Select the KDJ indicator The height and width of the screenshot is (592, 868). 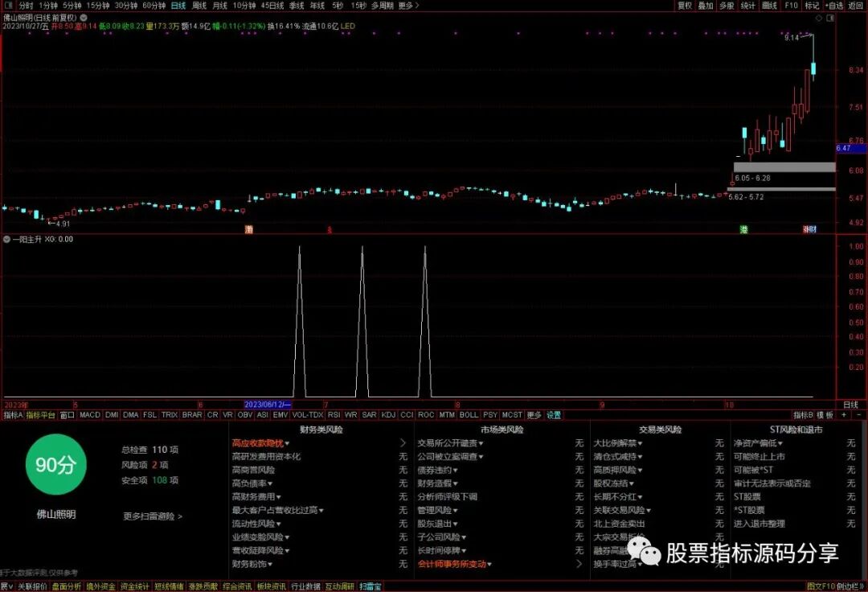point(389,415)
